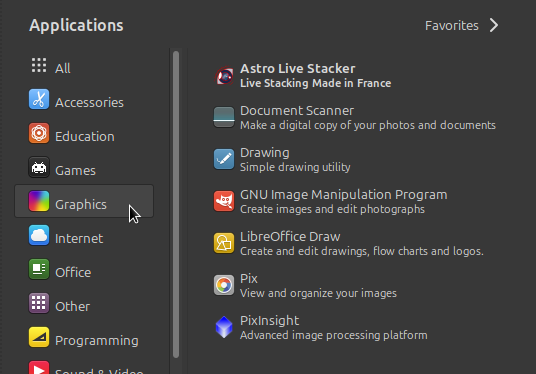The image size is (536, 374).
Task: Click 'Advanced image processing platform' text
Action: [334, 335]
